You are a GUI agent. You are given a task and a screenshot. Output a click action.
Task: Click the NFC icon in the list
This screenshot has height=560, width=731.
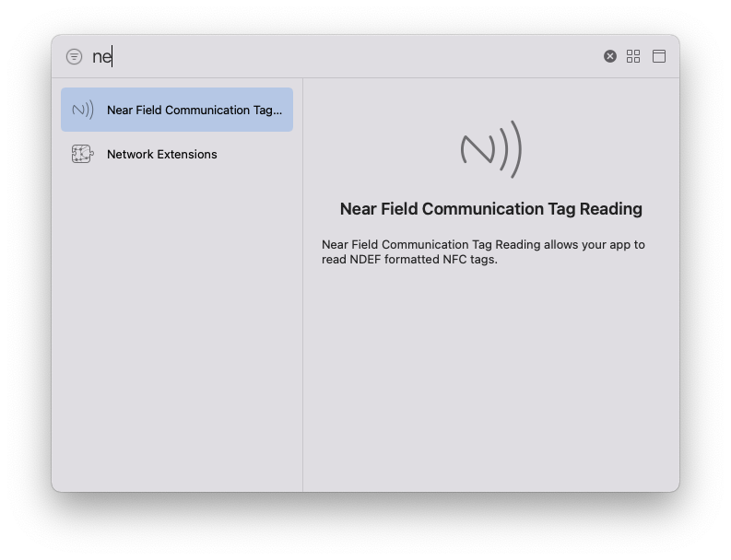click(x=83, y=110)
